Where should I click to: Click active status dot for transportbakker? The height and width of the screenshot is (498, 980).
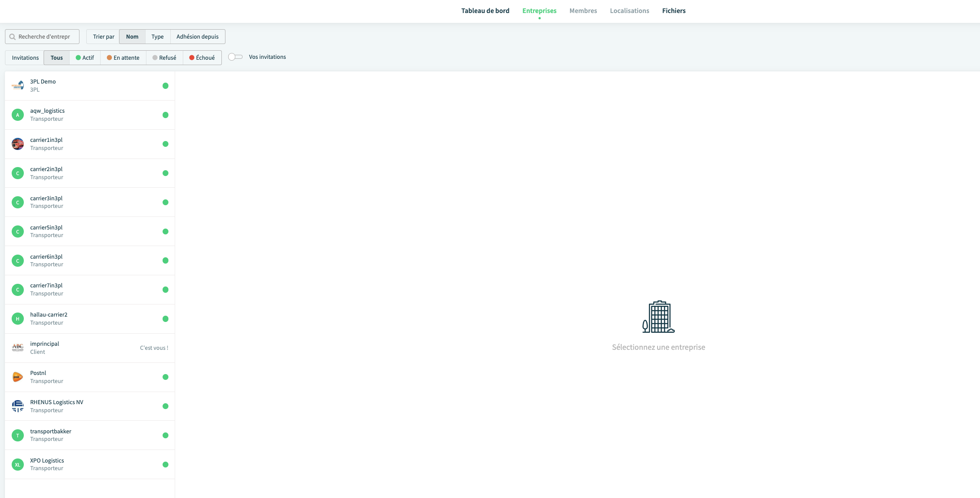pyautogui.click(x=165, y=435)
